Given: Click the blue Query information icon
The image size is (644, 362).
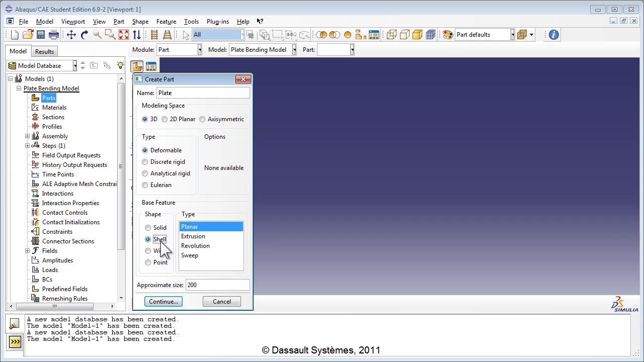Looking at the screenshot, I should coord(553,35).
